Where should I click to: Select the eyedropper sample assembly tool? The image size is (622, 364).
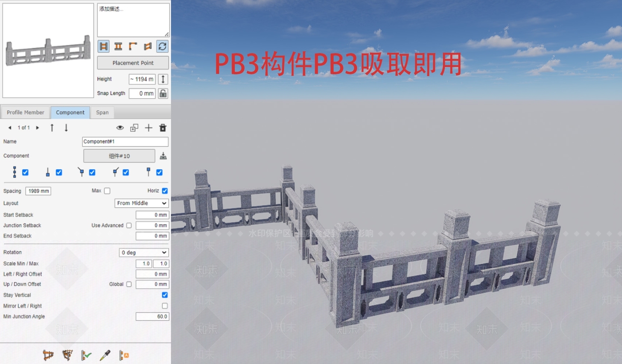tap(105, 355)
